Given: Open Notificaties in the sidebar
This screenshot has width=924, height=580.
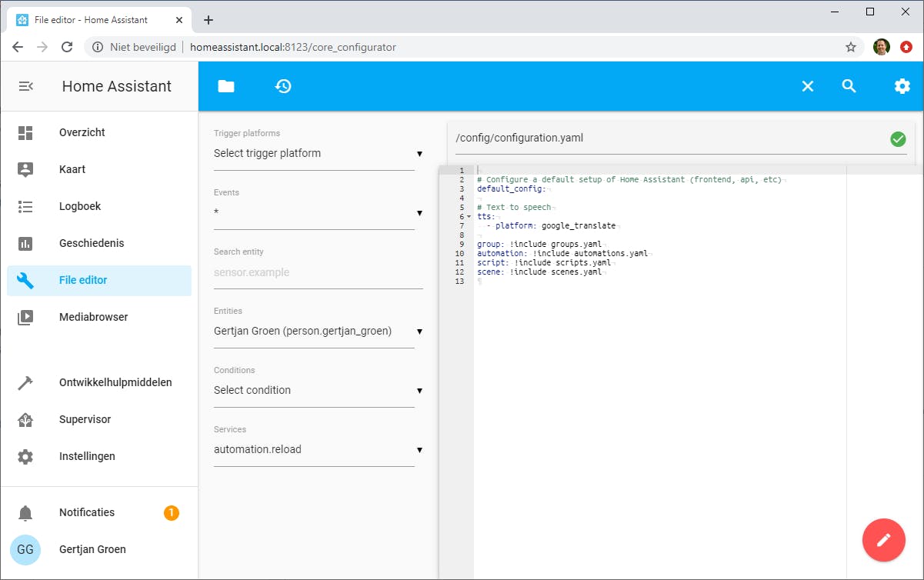Looking at the screenshot, I should coord(87,512).
